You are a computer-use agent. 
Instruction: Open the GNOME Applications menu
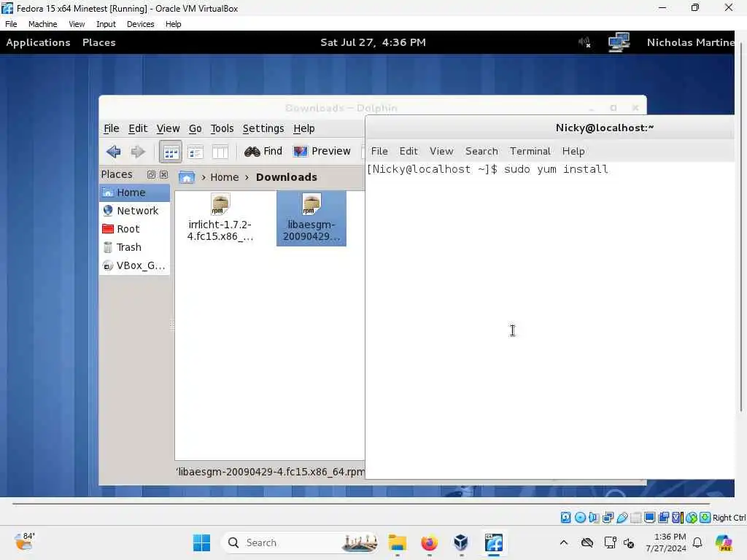coord(38,42)
